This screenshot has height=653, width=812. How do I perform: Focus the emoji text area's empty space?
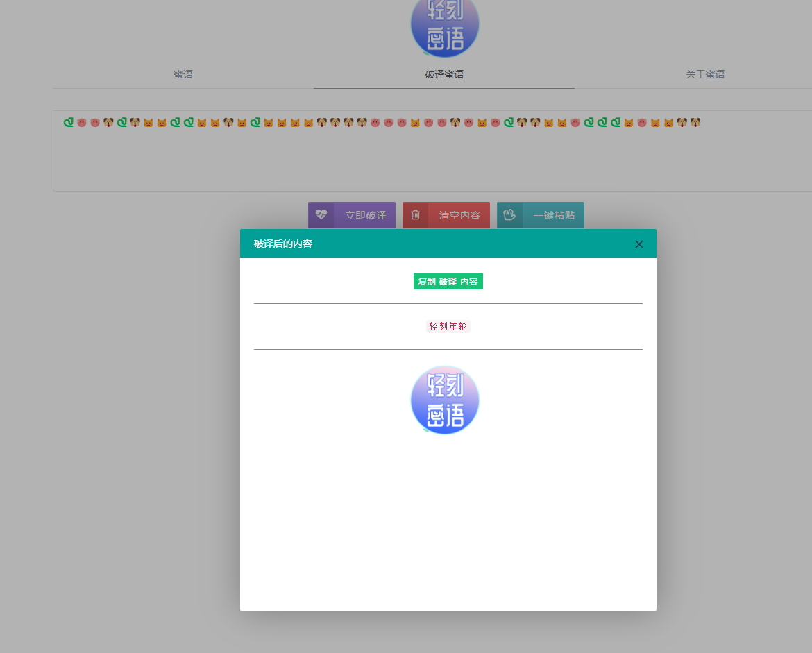(x=416, y=163)
